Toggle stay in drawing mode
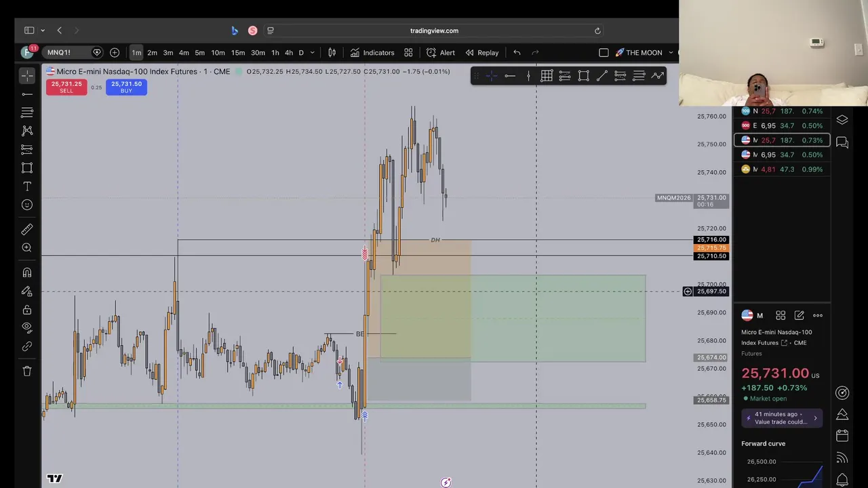 [27, 291]
